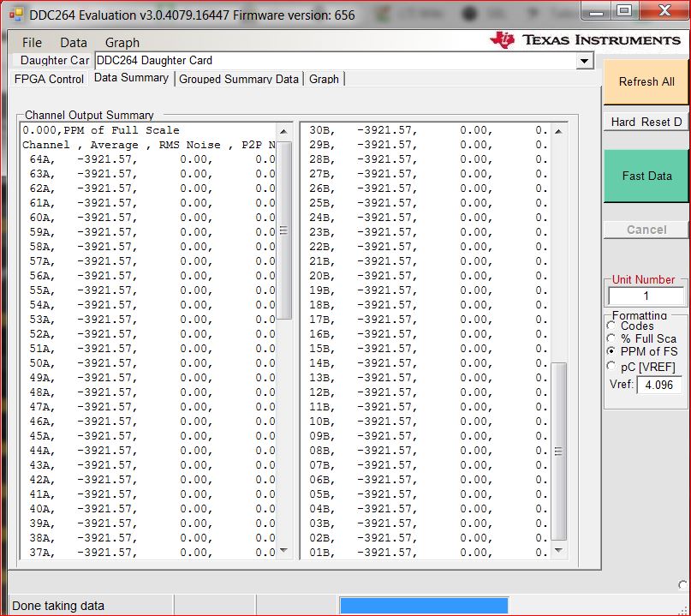The width and height of the screenshot is (691, 616).
Task: Click the Texas Instruments logo
Action: coord(586,40)
